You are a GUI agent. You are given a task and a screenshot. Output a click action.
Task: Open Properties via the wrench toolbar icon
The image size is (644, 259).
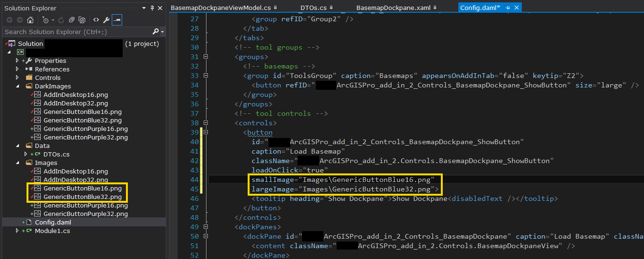pyautogui.click(x=107, y=20)
